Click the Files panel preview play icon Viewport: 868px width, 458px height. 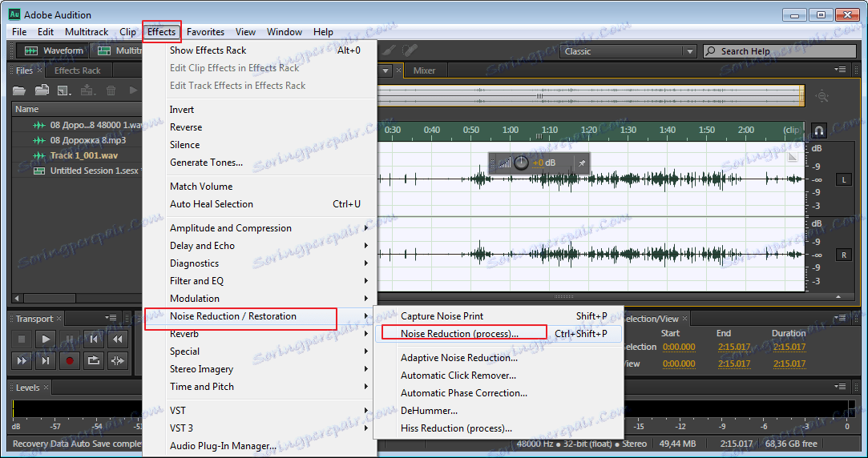coord(133,90)
